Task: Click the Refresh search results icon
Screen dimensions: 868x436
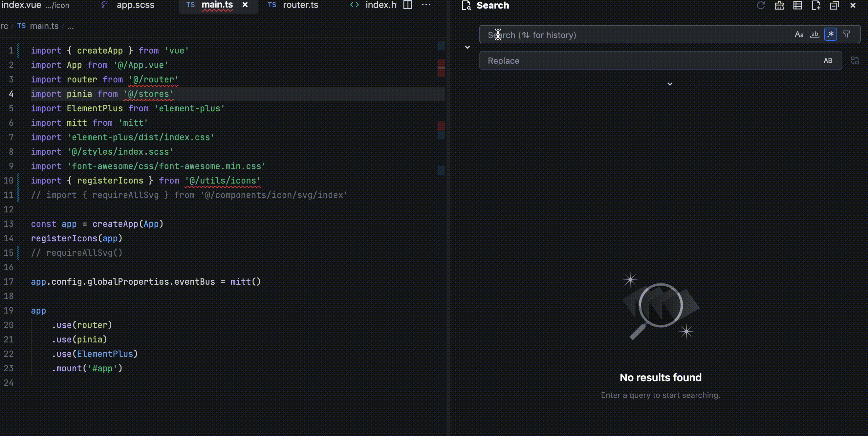Action: coord(761,5)
